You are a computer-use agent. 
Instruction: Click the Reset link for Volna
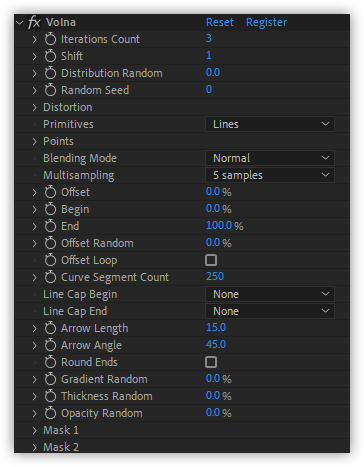(x=220, y=22)
